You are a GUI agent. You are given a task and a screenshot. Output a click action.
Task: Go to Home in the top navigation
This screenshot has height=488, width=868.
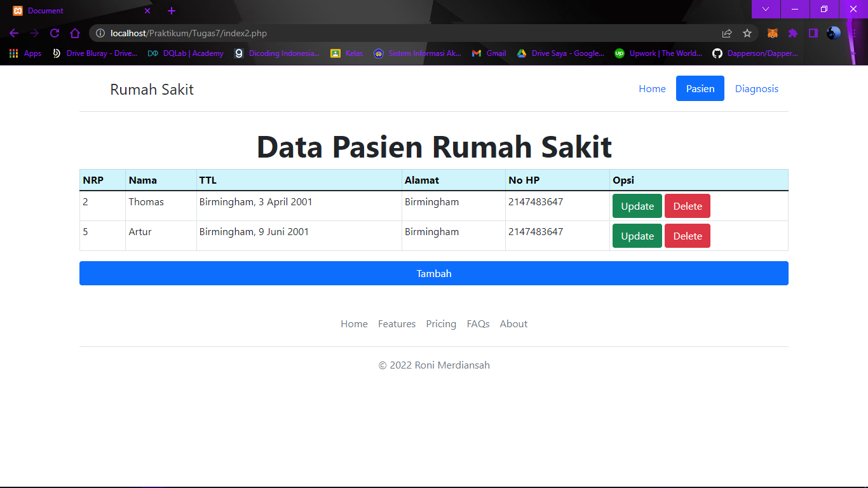[x=652, y=88]
